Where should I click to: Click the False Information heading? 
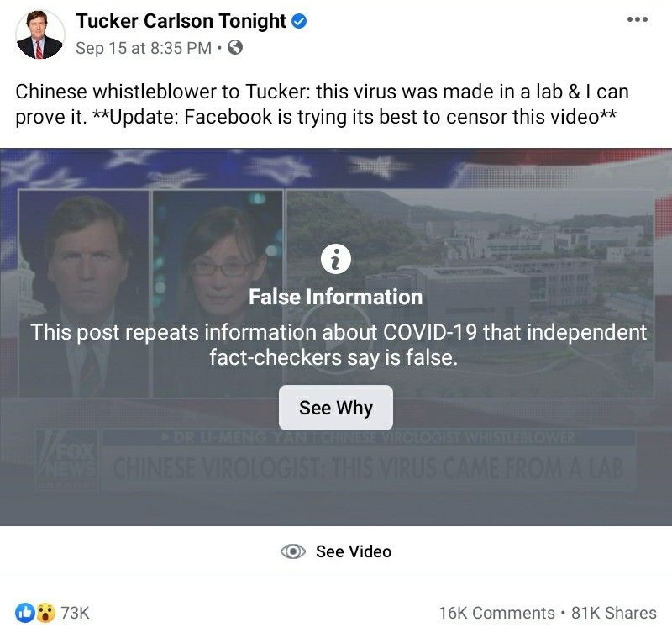point(336,297)
